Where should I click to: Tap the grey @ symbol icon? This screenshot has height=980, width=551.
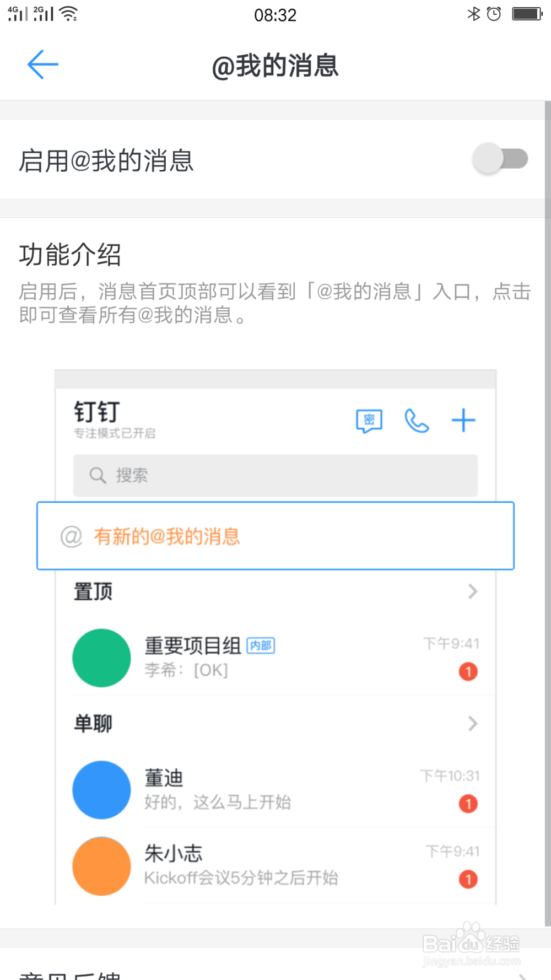(71, 536)
